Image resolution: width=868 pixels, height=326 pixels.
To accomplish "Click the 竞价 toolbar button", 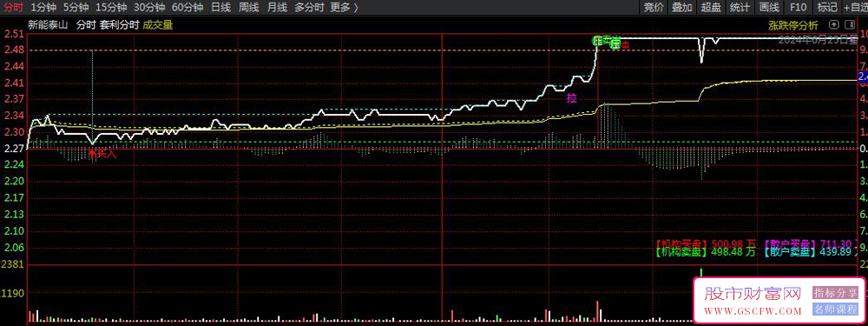I will [x=654, y=7].
